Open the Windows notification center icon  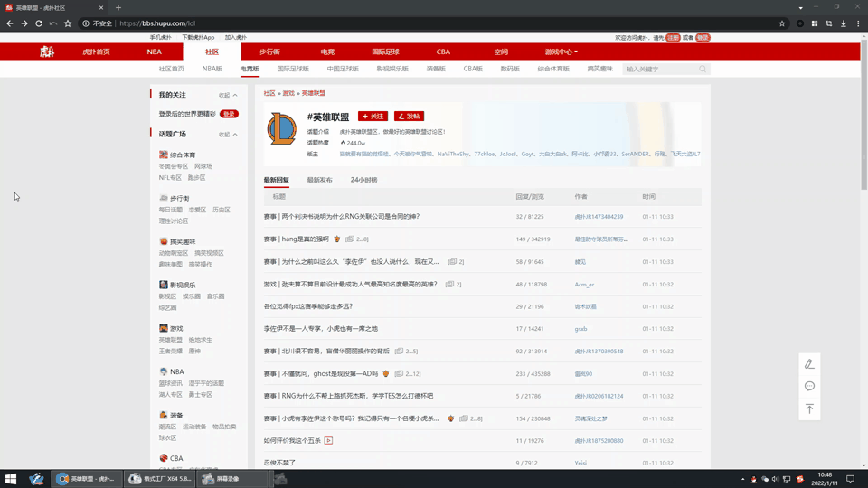(x=850, y=479)
